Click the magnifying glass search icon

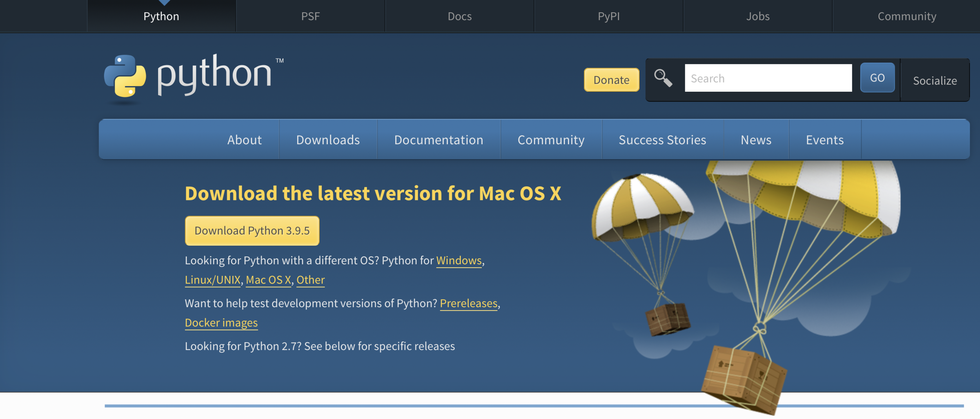663,78
